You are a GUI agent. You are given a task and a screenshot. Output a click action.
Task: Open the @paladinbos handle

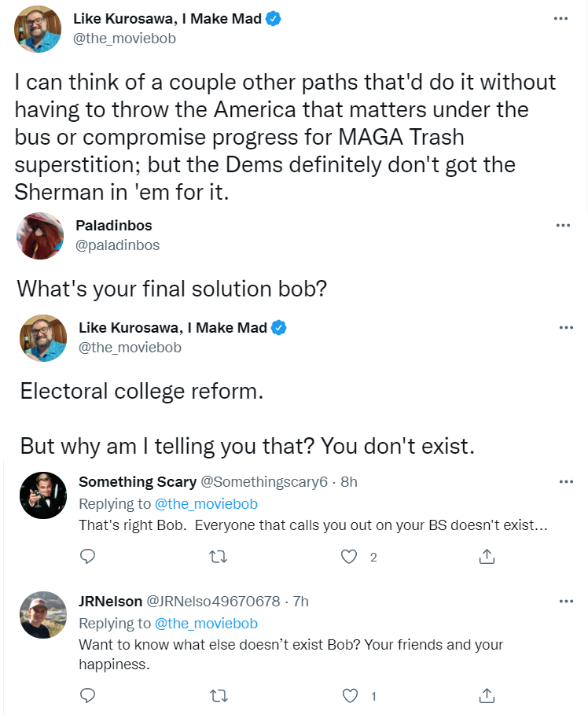(x=117, y=245)
